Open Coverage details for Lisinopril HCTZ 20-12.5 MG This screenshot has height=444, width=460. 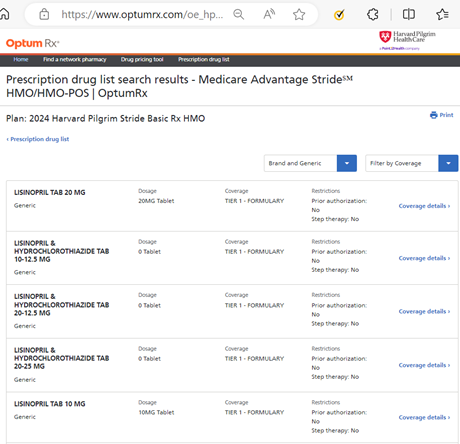coord(424,311)
